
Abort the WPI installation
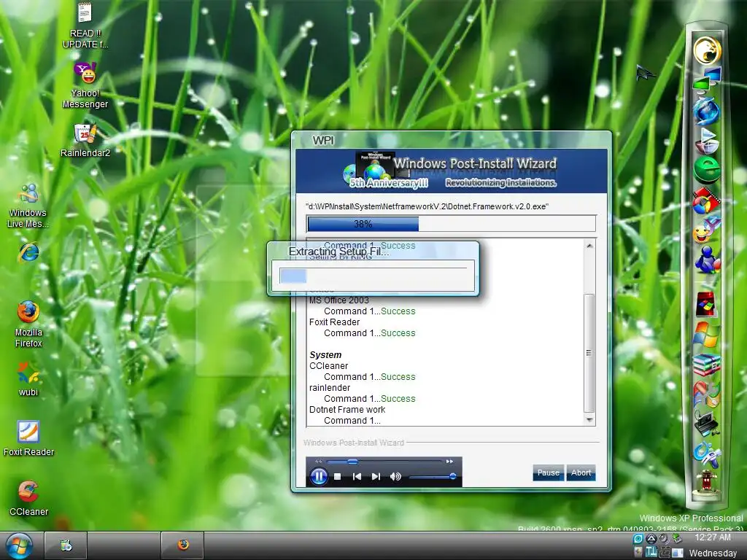click(x=581, y=472)
